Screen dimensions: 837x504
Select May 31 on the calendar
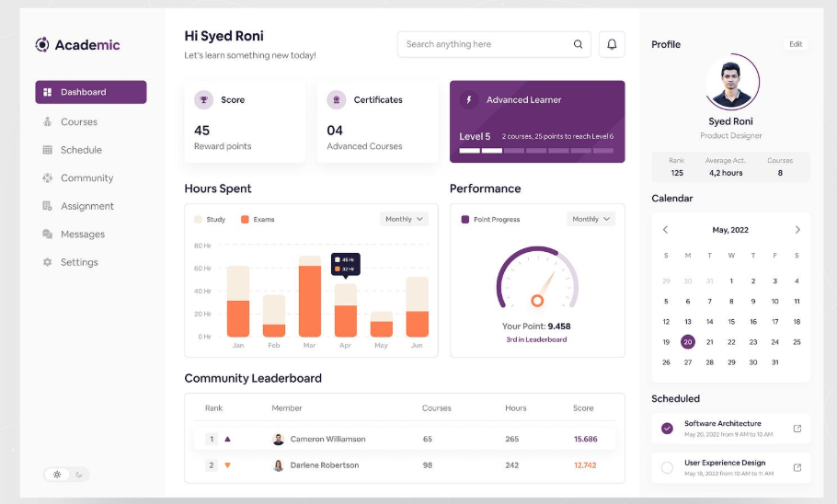click(774, 362)
